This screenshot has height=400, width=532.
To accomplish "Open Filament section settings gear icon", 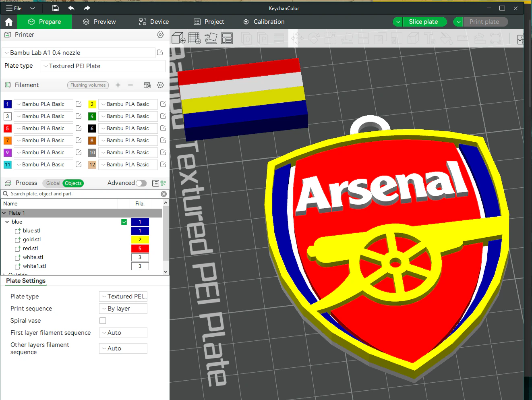I will [160, 85].
